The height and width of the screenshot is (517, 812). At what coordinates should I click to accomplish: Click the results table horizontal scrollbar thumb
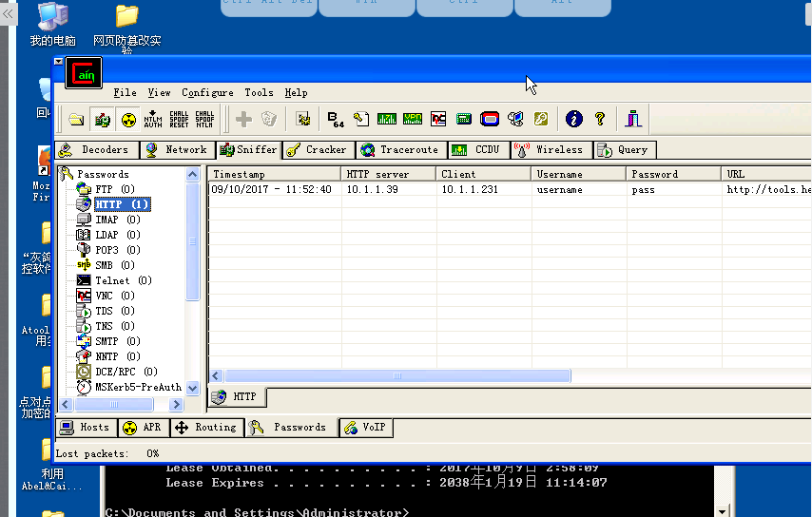[397, 375]
